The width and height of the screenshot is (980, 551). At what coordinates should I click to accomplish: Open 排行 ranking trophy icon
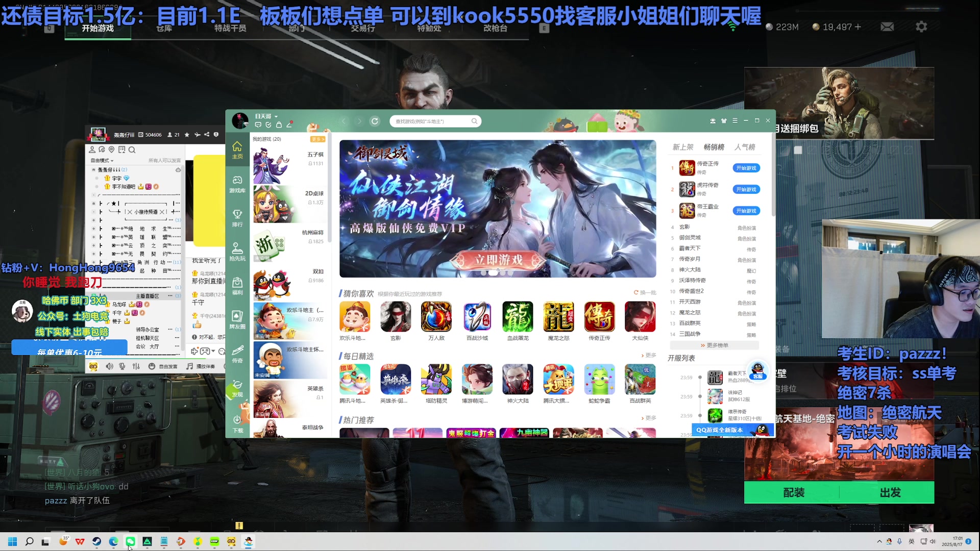(x=237, y=218)
